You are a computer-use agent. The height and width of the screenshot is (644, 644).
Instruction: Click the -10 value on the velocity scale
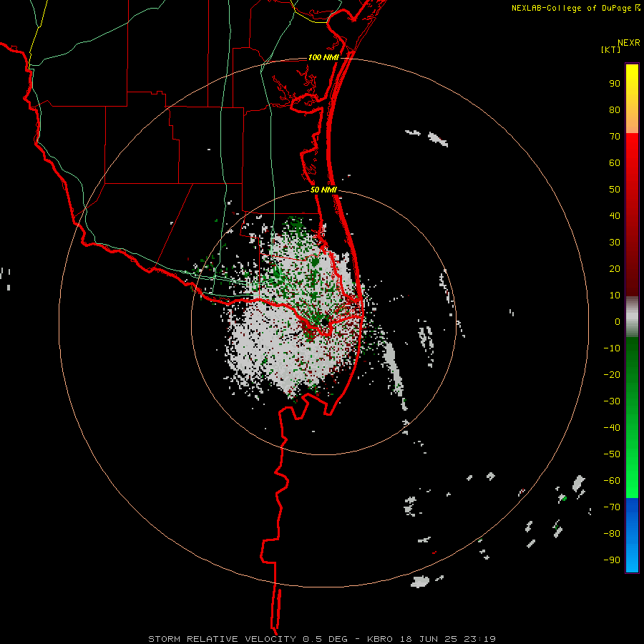point(612,348)
